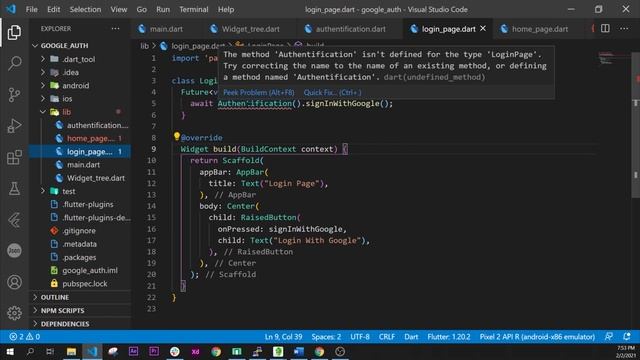
Task: Open File Explorer from taskbar
Action: tap(71, 351)
